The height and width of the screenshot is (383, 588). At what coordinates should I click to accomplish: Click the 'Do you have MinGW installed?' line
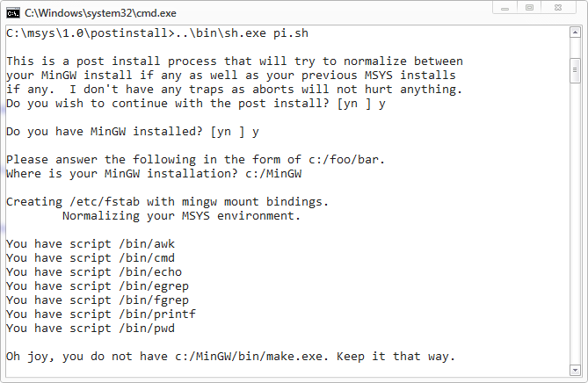coord(133,132)
